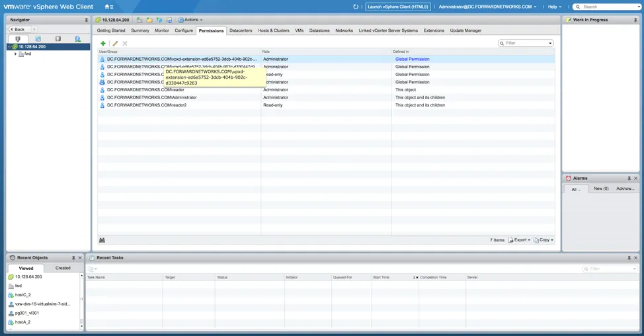644x336 pixels.
Task: Edit the selected permission with pencil icon
Action: [x=115, y=43]
